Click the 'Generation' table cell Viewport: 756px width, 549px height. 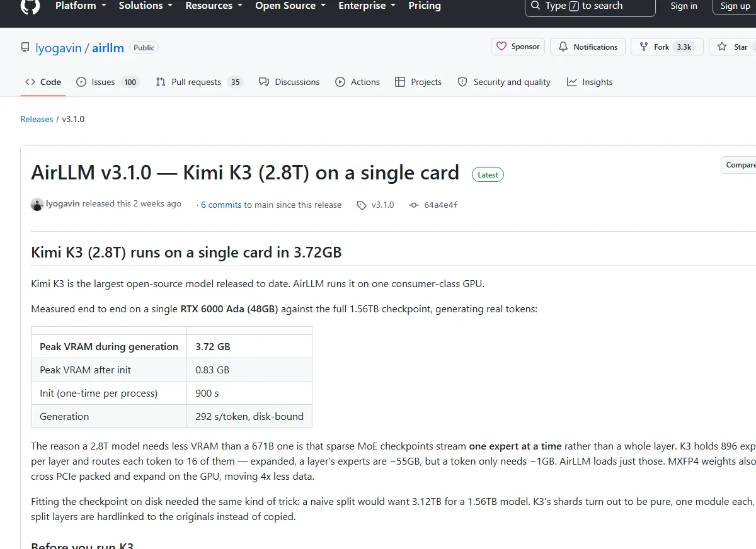(x=109, y=416)
